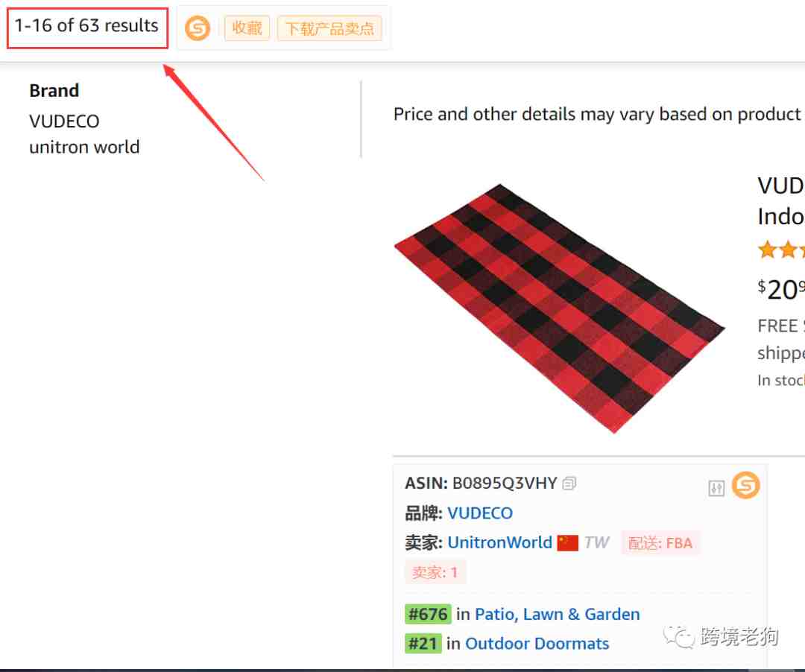Click the WeChat watermark logo icon
Screen dimensions: 805x672
tap(678, 636)
